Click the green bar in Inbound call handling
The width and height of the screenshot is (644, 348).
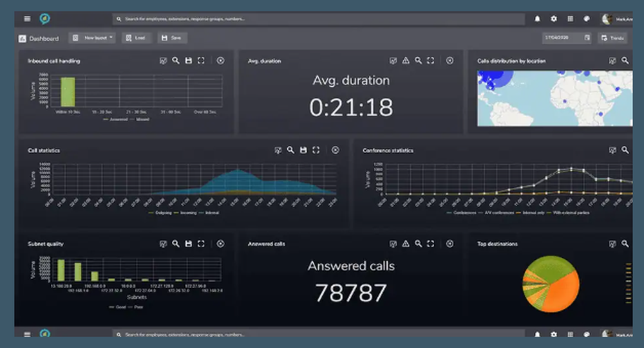[x=68, y=92]
